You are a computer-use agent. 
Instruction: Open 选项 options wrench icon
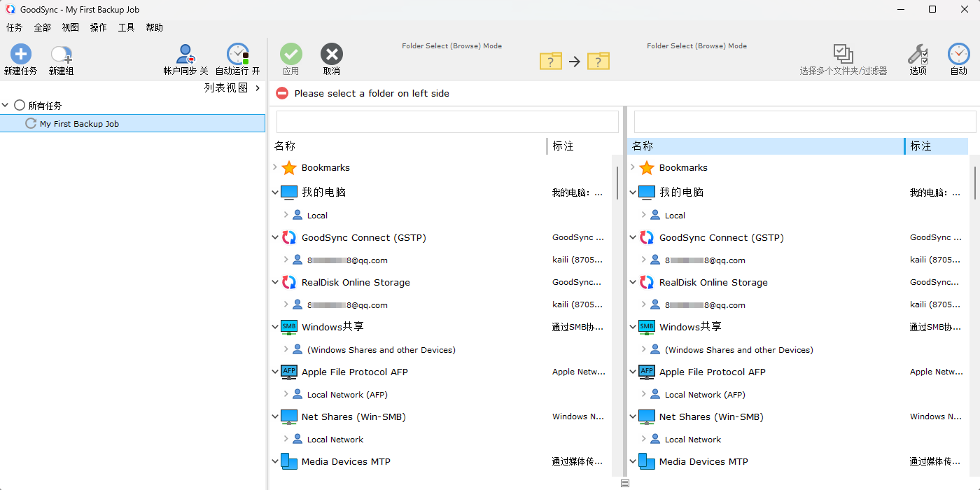pyautogui.click(x=918, y=55)
